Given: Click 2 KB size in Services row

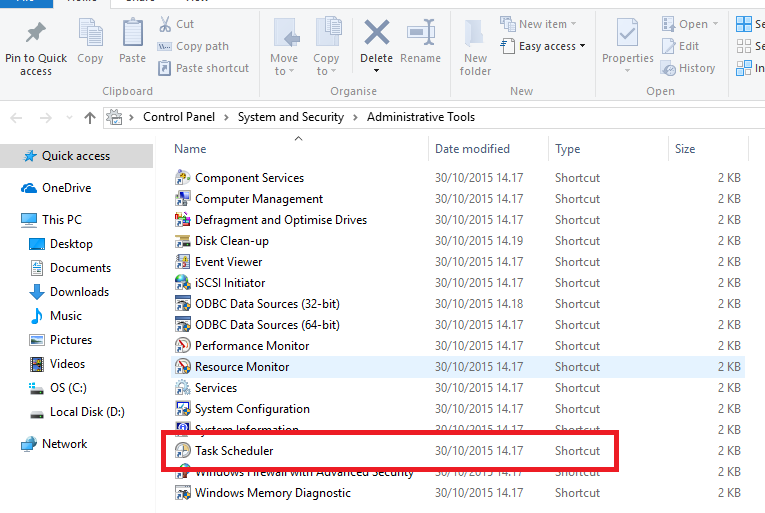Looking at the screenshot, I should 729,388.
